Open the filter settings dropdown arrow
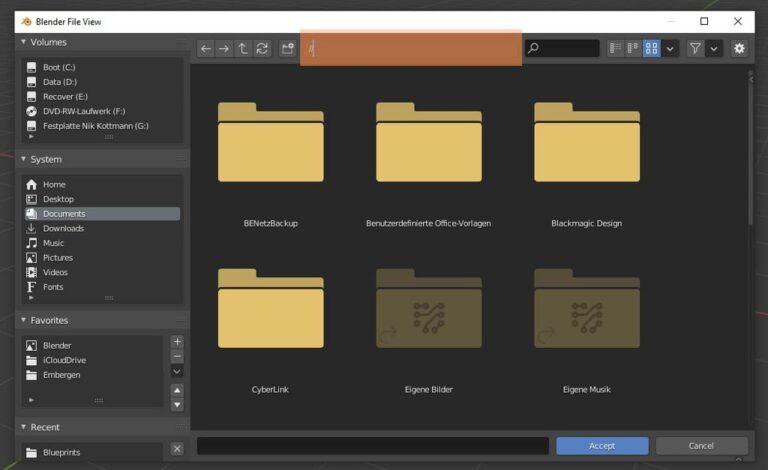The height and width of the screenshot is (470, 768). tap(714, 48)
